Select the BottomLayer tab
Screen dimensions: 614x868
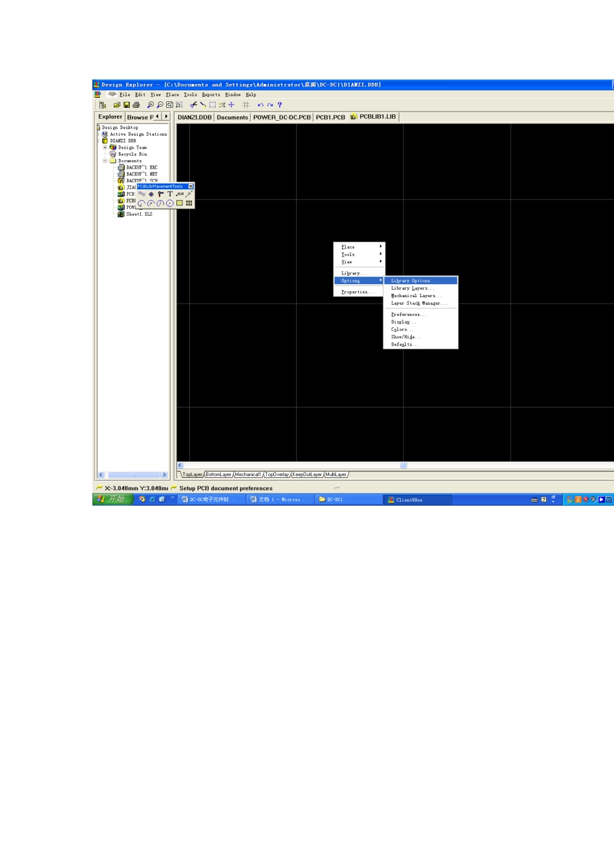pyautogui.click(x=218, y=475)
